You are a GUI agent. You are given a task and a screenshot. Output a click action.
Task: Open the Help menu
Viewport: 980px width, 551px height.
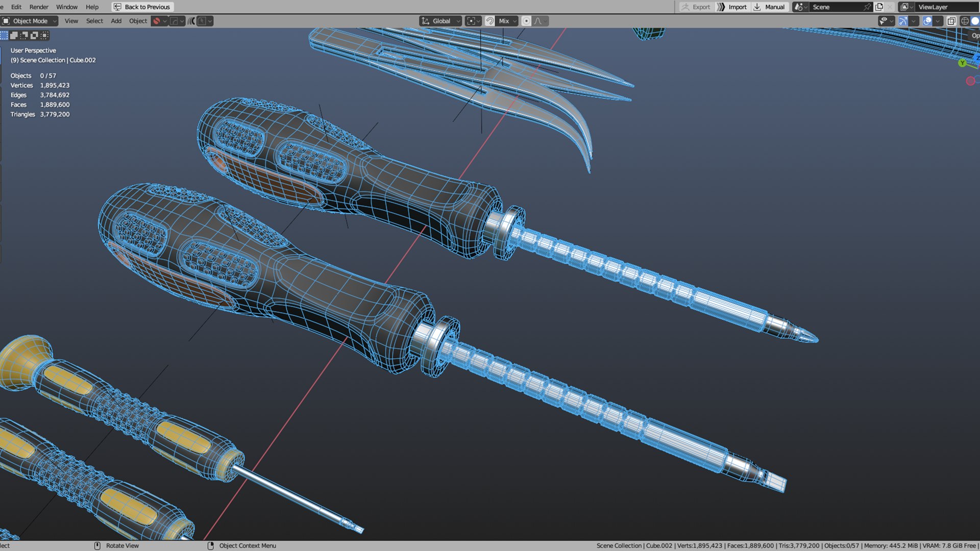(x=92, y=7)
